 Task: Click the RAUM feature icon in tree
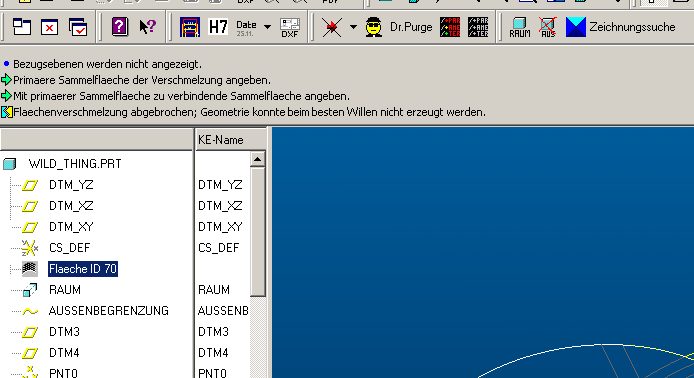tap(30, 290)
